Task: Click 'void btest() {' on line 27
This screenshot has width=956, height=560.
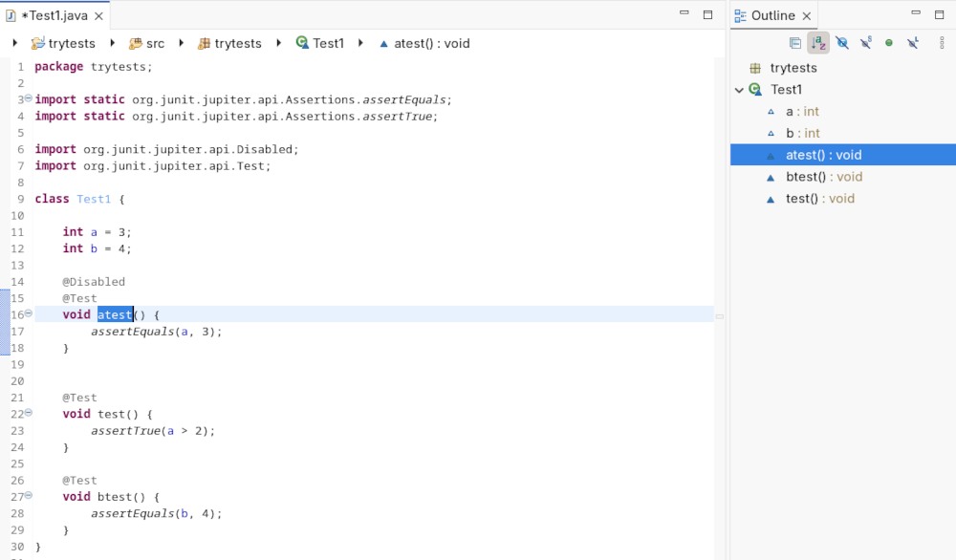Action: 111,497
